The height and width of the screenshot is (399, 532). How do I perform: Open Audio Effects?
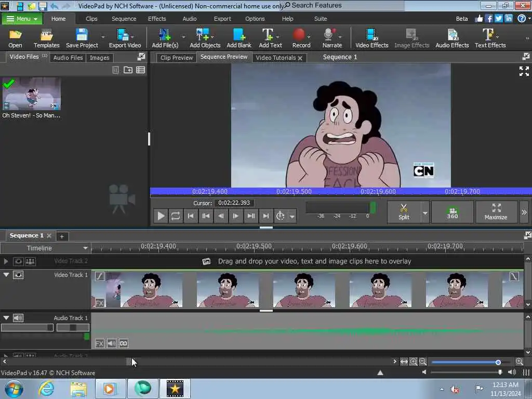[x=452, y=38]
